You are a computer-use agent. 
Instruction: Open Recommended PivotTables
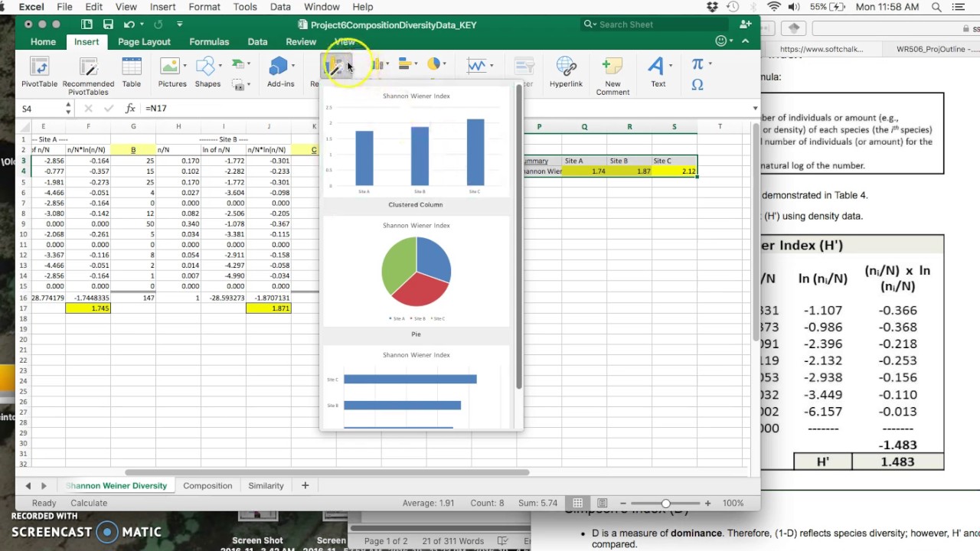pos(88,77)
